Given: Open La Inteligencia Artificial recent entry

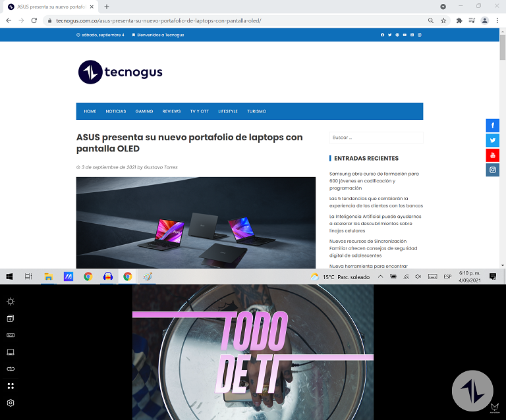Looking at the screenshot, I should (376, 223).
